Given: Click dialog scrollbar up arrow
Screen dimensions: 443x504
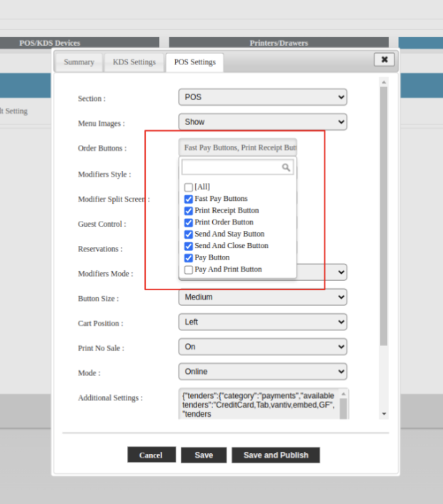Looking at the screenshot, I should point(384,82).
